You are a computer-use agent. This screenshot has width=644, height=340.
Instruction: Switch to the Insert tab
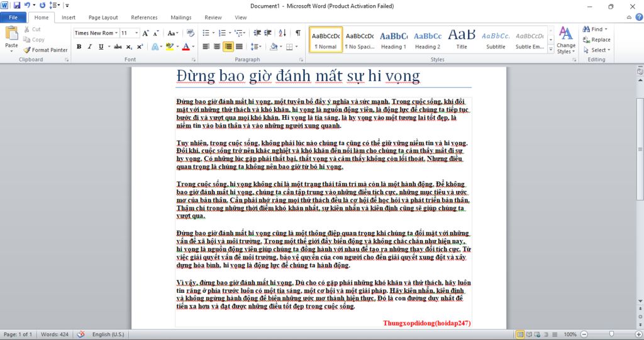coord(69,17)
